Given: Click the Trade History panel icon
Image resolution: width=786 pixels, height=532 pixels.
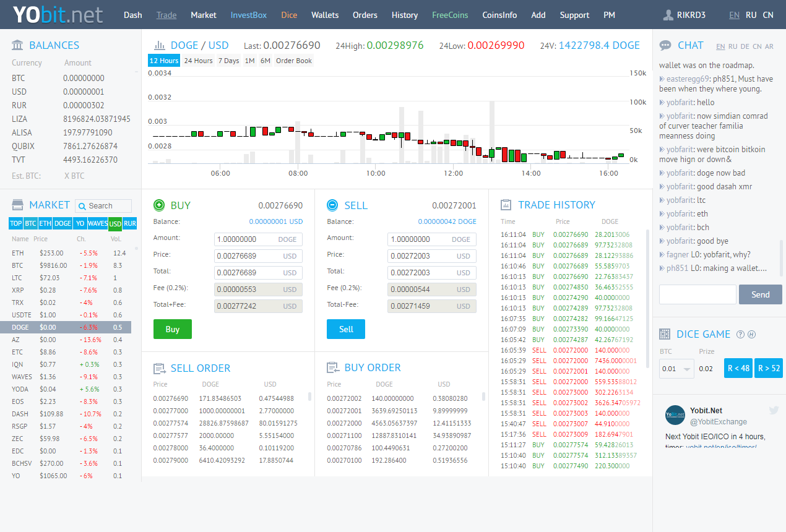Looking at the screenshot, I should (x=506, y=205).
